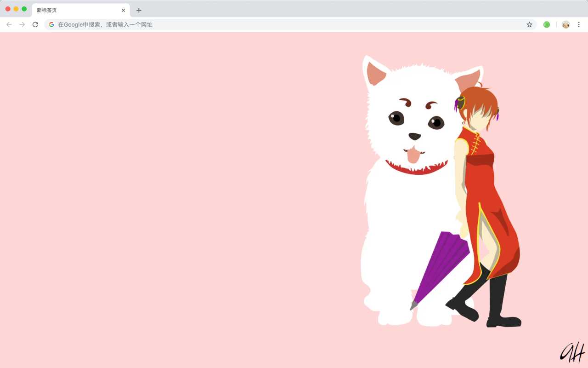Close the window with the red button
The height and width of the screenshot is (368, 588).
coord(8,9)
